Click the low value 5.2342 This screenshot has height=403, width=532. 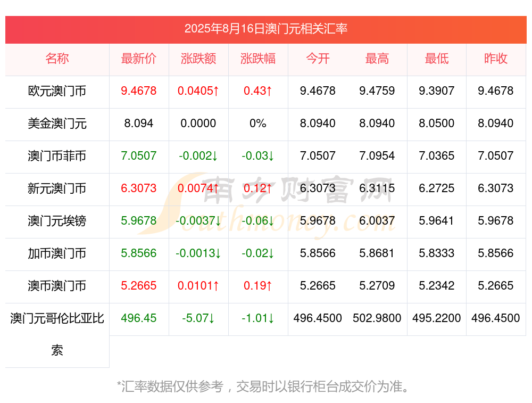tap(437, 285)
